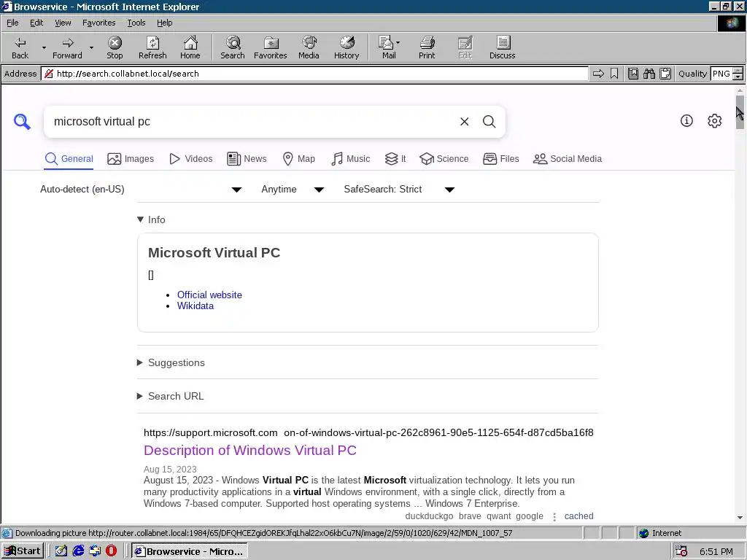Click the clipboard icon near Quality
The height and width of the screenshot is (560, 747).
click(665, 74)
